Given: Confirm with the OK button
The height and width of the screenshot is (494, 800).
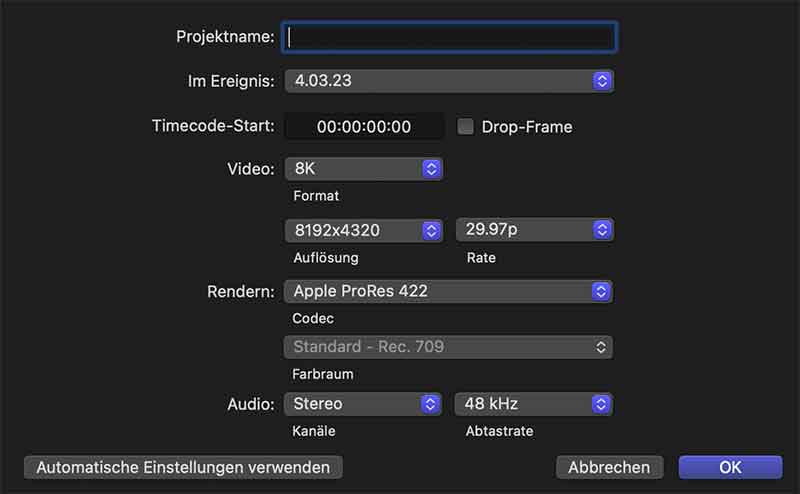Looking at the screenshot, I should pyautogui.click(x=730, y=467).
